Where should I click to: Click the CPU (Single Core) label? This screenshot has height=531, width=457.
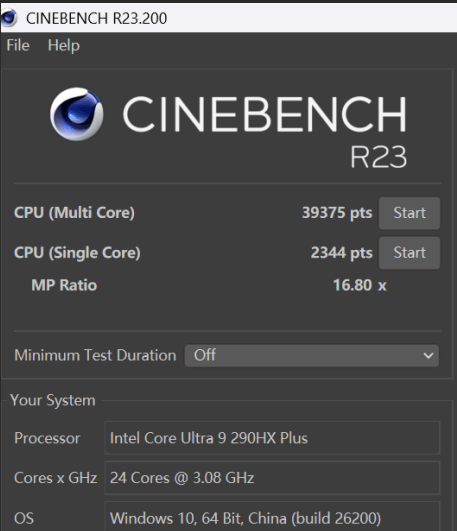coord(77,253)
